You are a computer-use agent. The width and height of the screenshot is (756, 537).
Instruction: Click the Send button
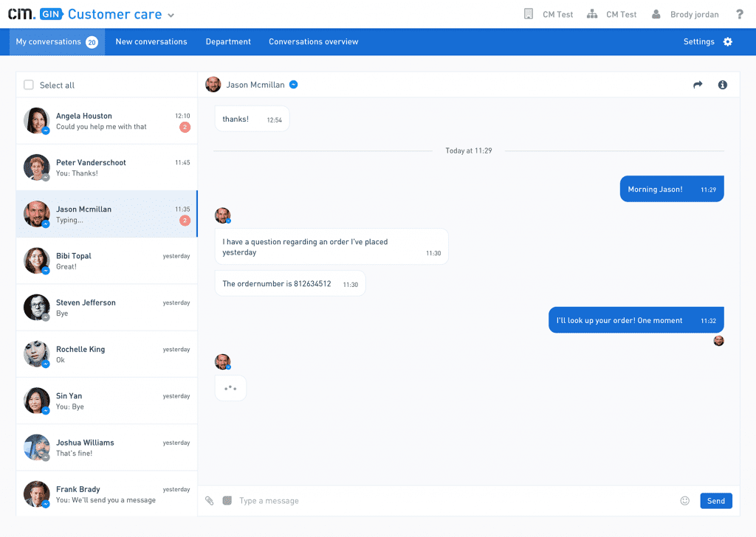pos(715,500)
